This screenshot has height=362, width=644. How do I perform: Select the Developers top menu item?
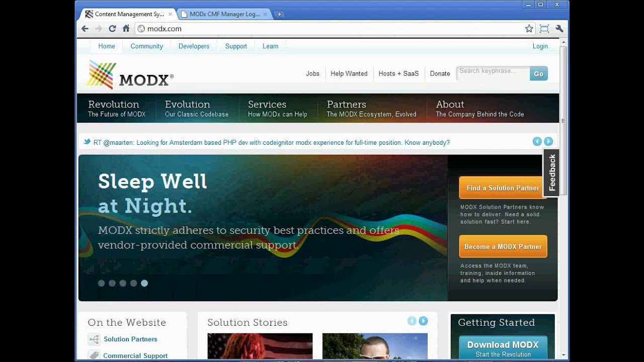pos(194,46)
